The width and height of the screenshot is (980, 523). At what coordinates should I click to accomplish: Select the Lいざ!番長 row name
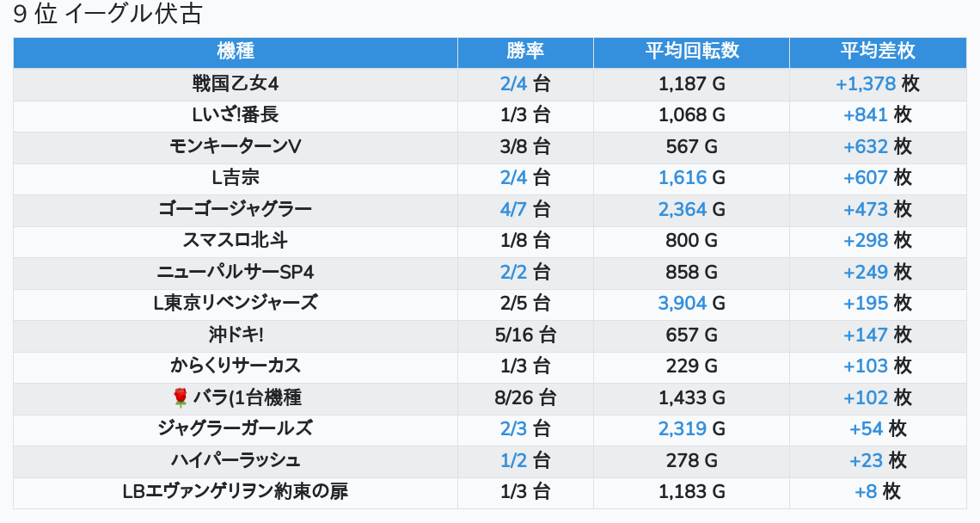(236, 115)
